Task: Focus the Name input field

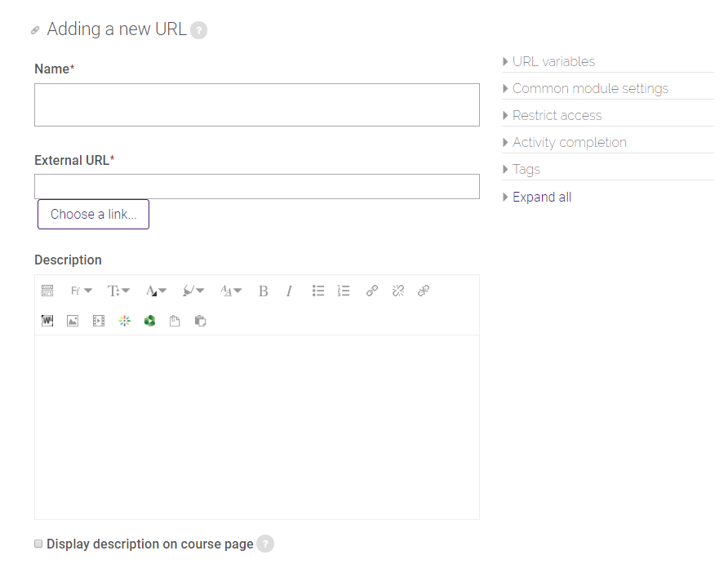Action: pyautogui.click(x=257, y=105)
